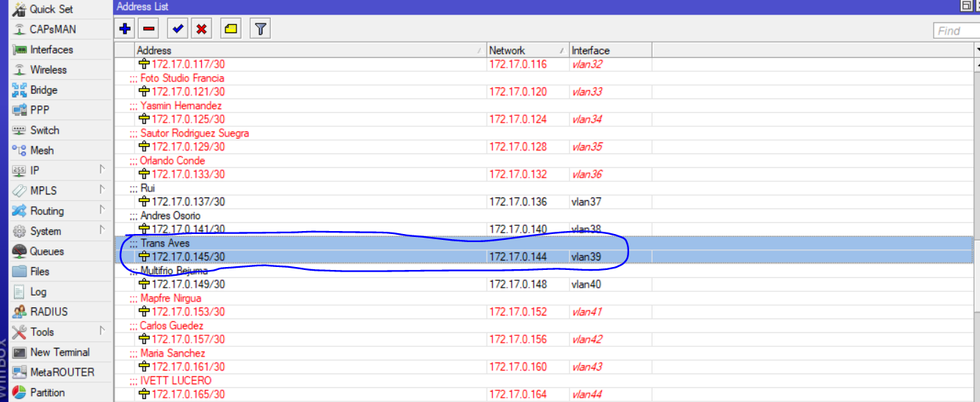Open Partition pie icon
Image resolution: width=980 pixels, height=402 pixels.
19,392
